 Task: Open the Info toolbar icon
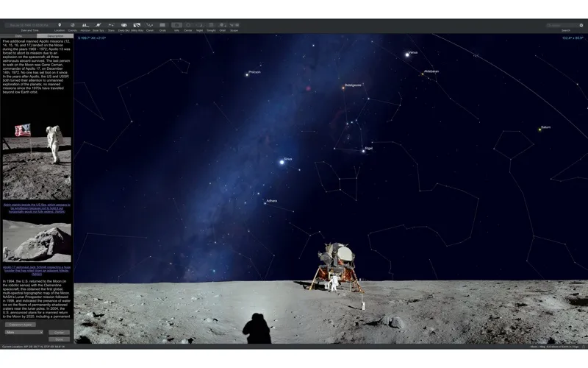(176, 25)
